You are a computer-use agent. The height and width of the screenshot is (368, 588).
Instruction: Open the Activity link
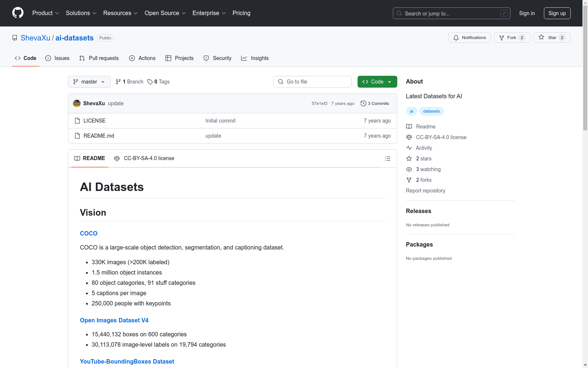pos(419,148)
